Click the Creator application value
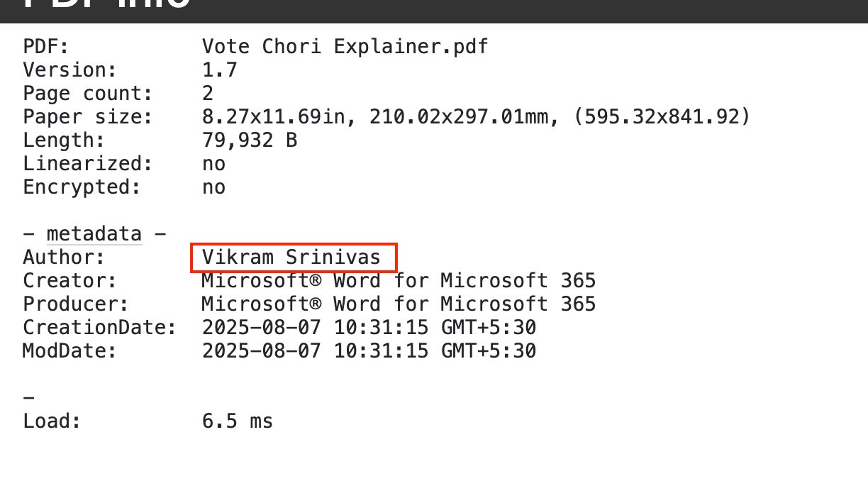The height and width of the screenshot is (481, 868). [x=398, y=281]
